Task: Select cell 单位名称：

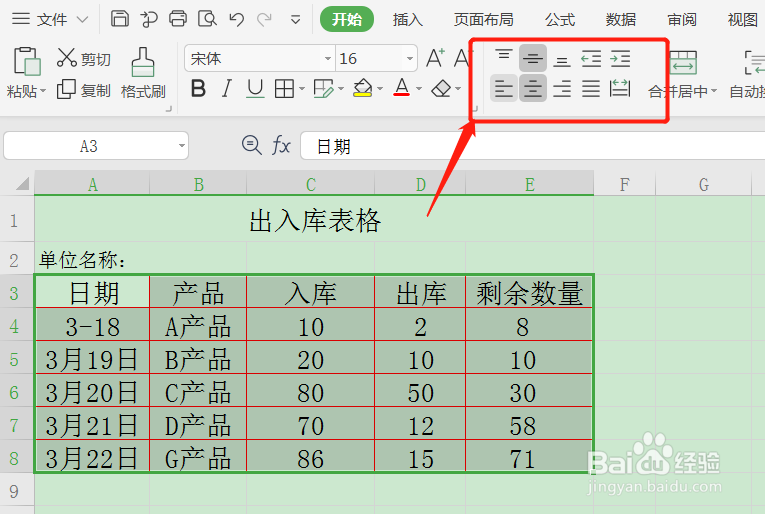Action: (x=141, y=259)
